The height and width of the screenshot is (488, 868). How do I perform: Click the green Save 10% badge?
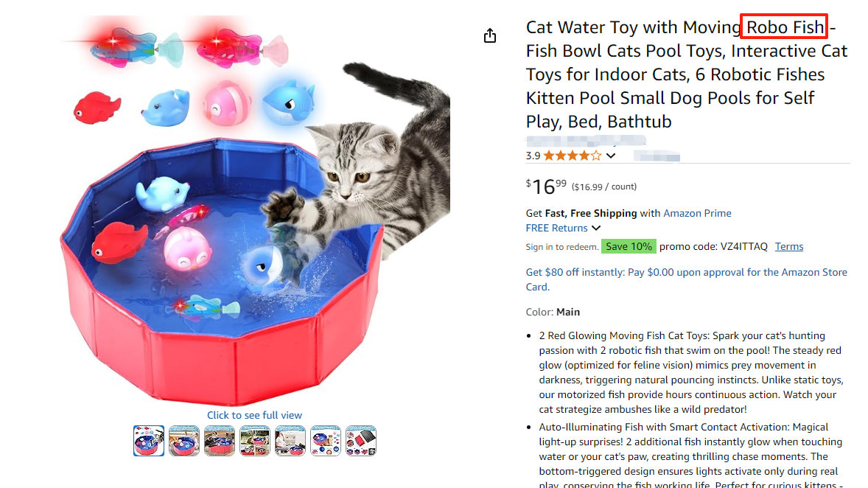[x=628, y=246]
